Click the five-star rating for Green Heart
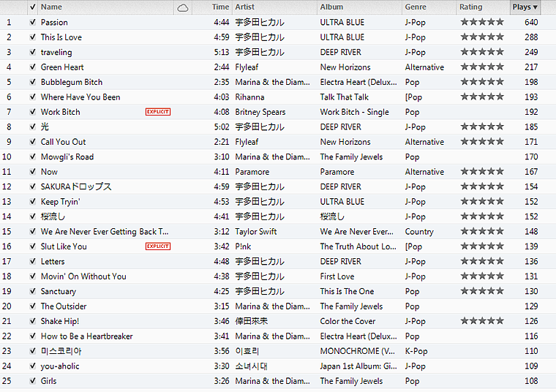This screenshot has height=392, width=556. click(482, 67)
